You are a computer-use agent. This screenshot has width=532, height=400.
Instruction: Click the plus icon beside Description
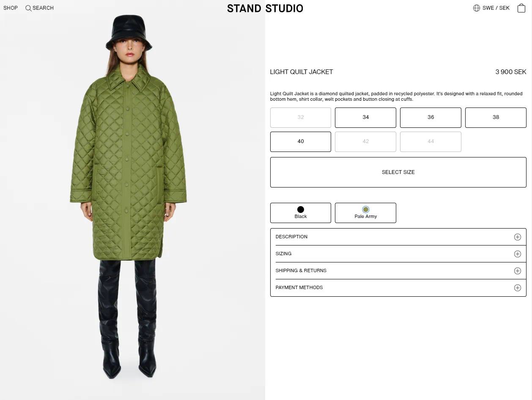517,237
